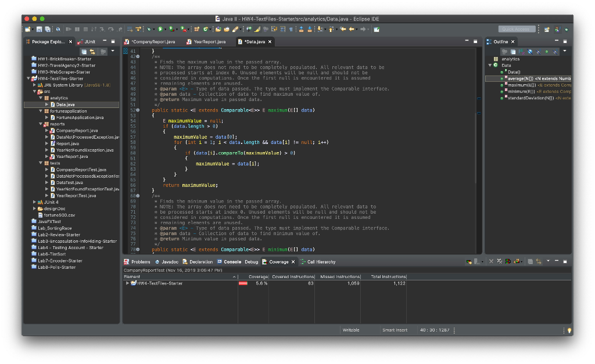This screenshot has height=364, width=595.
Task: Launch a Coverage run from the toolbar
Action: [x=172, y=28]
